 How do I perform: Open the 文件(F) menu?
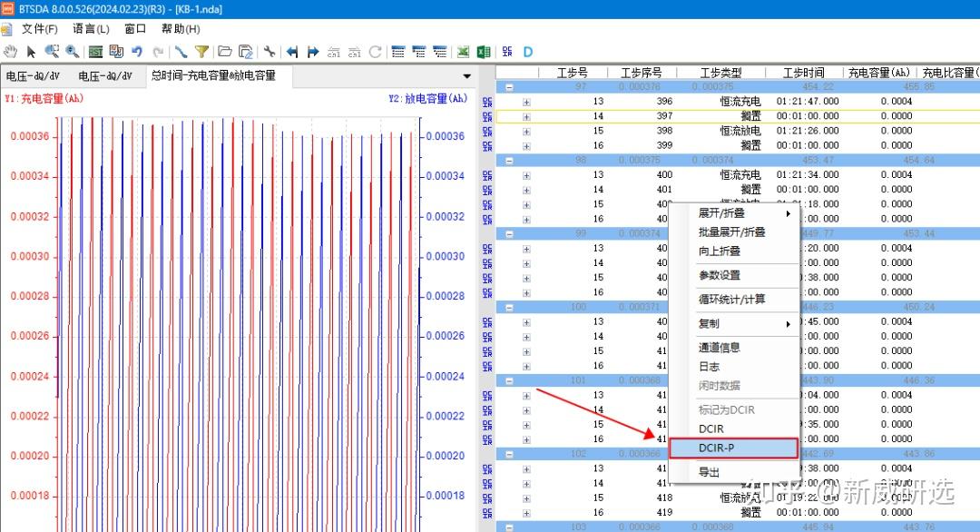click(39, 29)
